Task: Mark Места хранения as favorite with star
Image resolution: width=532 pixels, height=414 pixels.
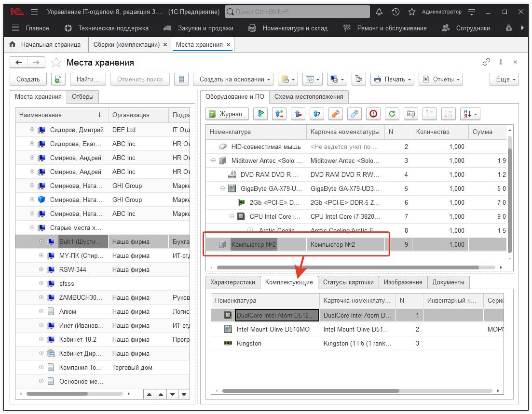Action: [56, 63]
